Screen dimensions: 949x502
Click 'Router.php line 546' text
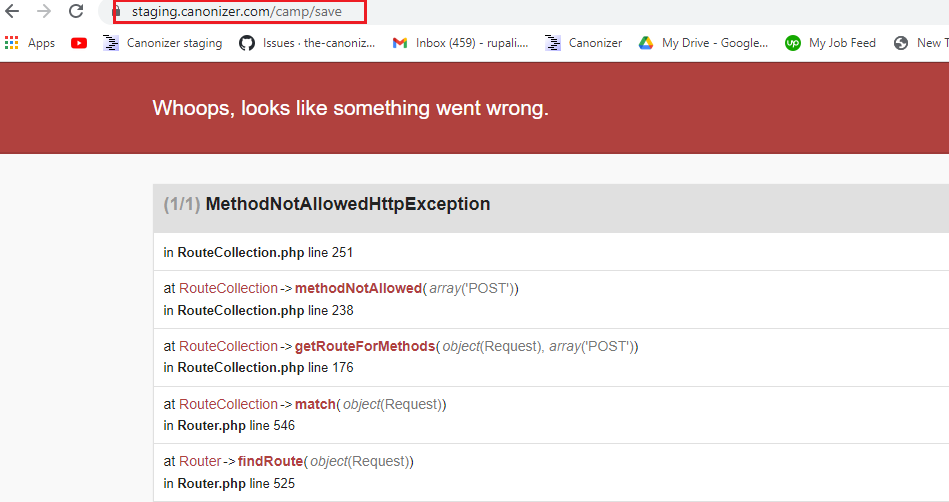pos(236,426)
